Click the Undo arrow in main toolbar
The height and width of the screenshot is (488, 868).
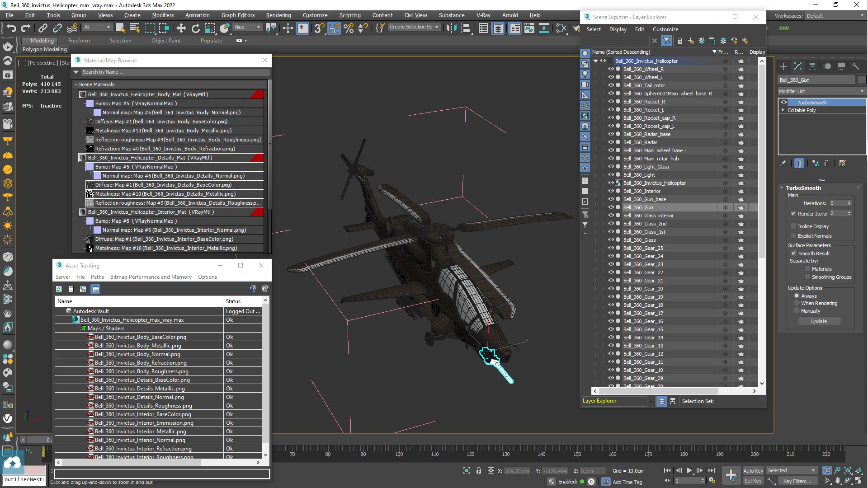point(11,28)
